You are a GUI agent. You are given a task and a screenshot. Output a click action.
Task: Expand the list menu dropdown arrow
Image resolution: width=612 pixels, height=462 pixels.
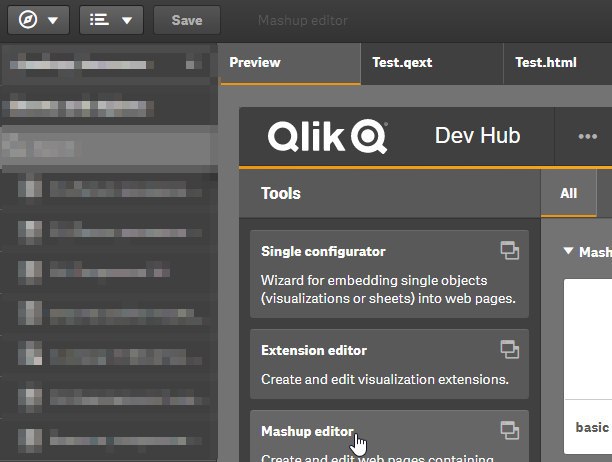click(x=126, y=20)
